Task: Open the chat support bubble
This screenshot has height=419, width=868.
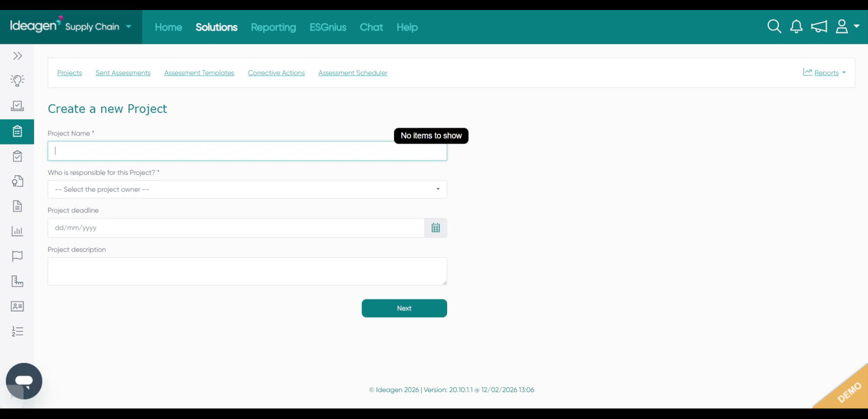Action: tap(24, 381)
